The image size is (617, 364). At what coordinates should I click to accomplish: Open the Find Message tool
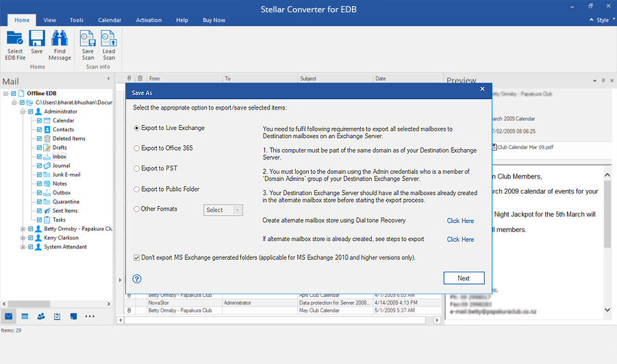60,45
